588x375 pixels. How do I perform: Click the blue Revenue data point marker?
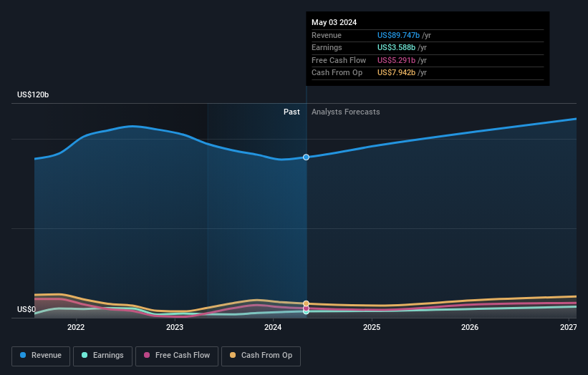click(x=306, y=157)
